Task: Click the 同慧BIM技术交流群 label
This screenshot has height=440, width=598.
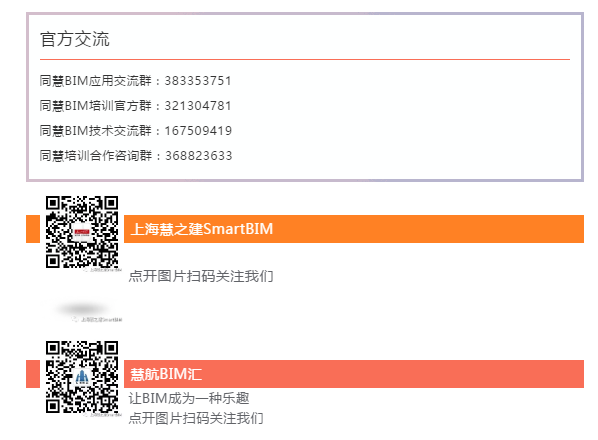Action: (x=96, y=131)
